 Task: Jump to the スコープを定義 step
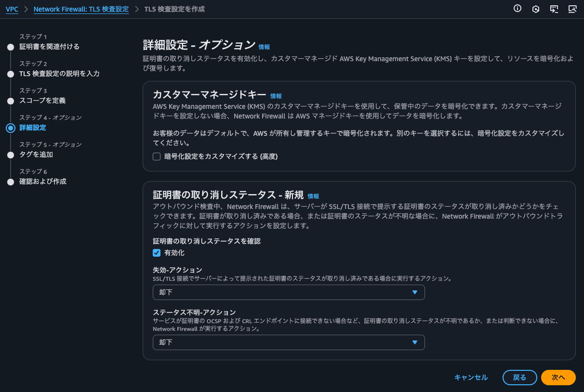[42, 101]
